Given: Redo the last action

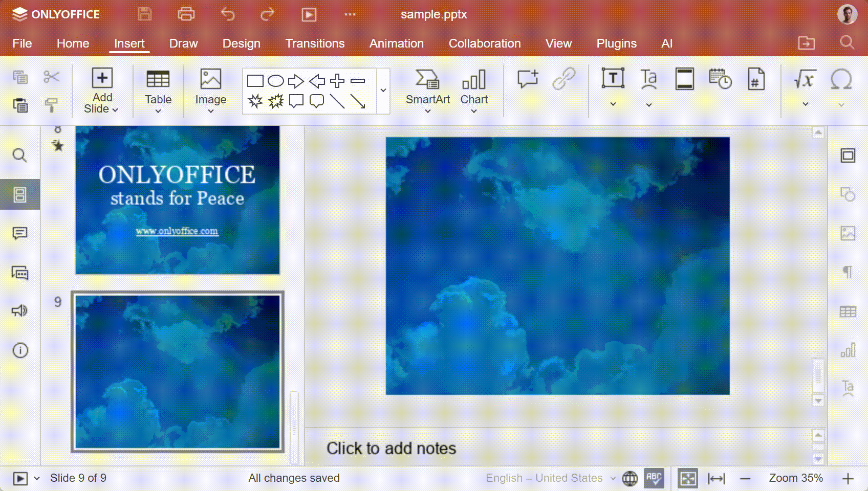Looking at the screenshot, I should click(x=267, y=14).
